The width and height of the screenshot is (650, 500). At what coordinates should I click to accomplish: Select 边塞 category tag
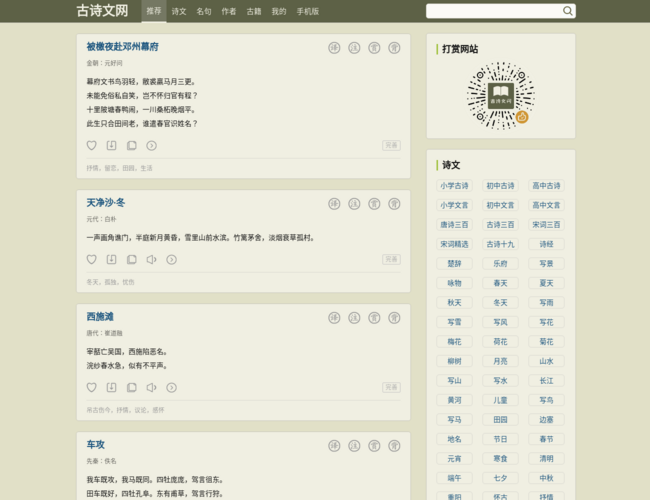click(546, 420)
